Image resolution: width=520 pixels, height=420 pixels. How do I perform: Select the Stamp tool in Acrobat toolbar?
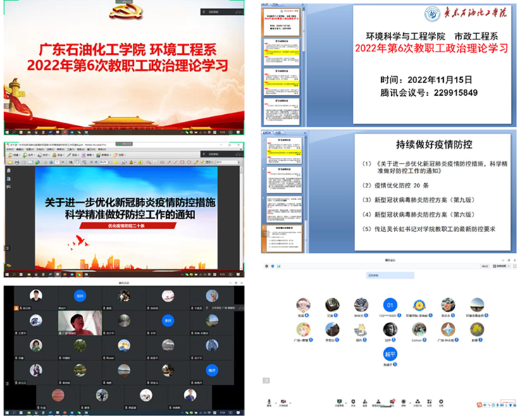(131, 162)
